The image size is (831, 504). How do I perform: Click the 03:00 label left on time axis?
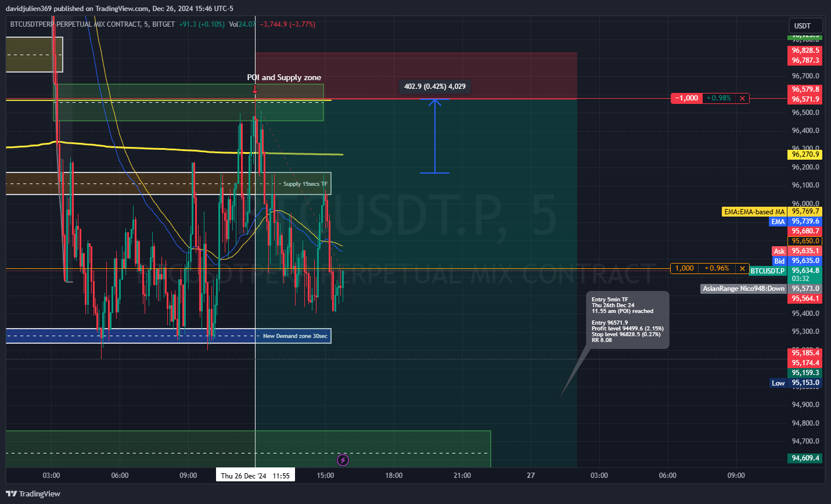coord(51,476)
